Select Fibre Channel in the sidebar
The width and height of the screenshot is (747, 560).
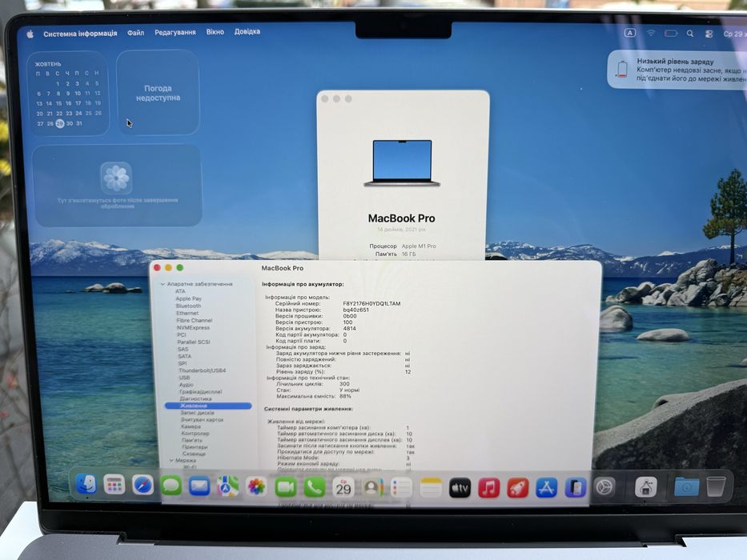pyautogui.click(x=195, y=321)
